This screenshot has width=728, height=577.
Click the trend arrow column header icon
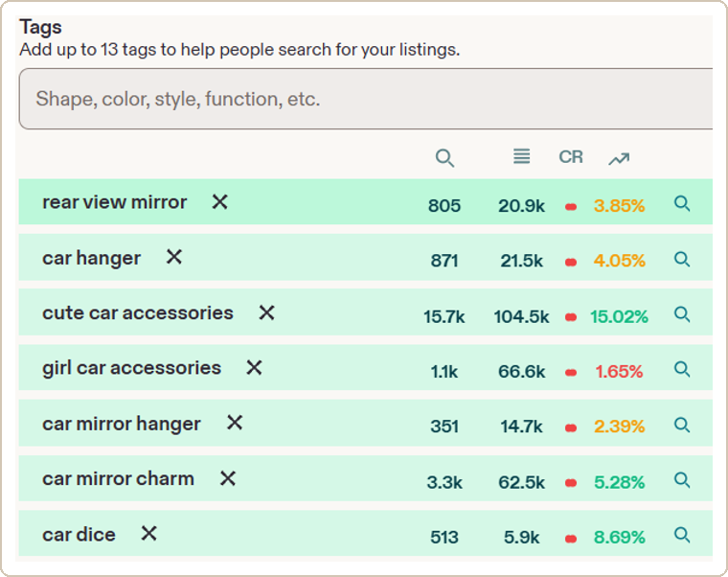coord(619,159)
